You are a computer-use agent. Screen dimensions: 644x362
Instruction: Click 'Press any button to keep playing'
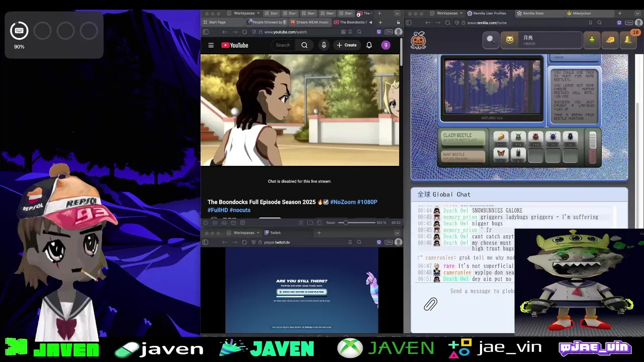pos(302,292)
